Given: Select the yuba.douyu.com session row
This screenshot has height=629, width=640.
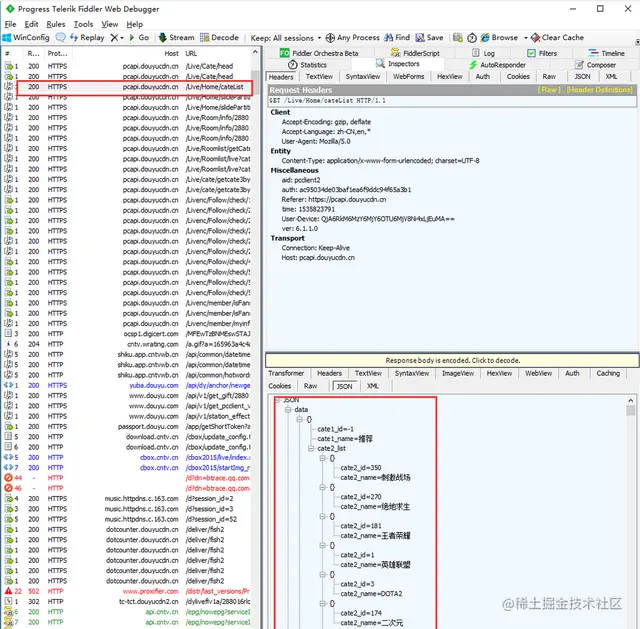Looking at the screenshot, I should tap(127, 385).
